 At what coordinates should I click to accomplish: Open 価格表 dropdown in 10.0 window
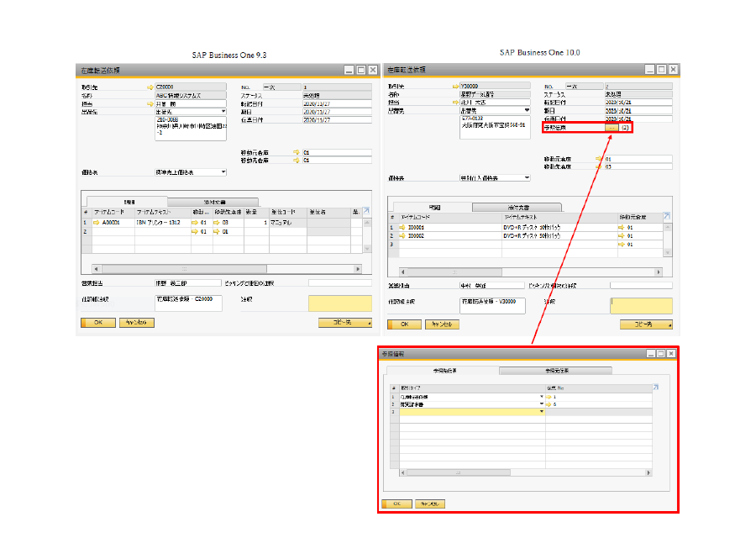click(x=527, y=177)
